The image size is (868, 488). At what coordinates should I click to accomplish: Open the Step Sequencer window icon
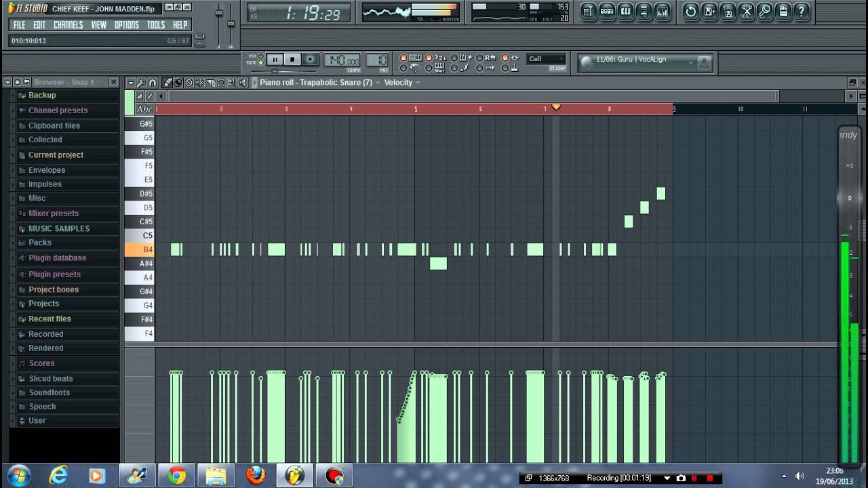[x=608, y=11]
